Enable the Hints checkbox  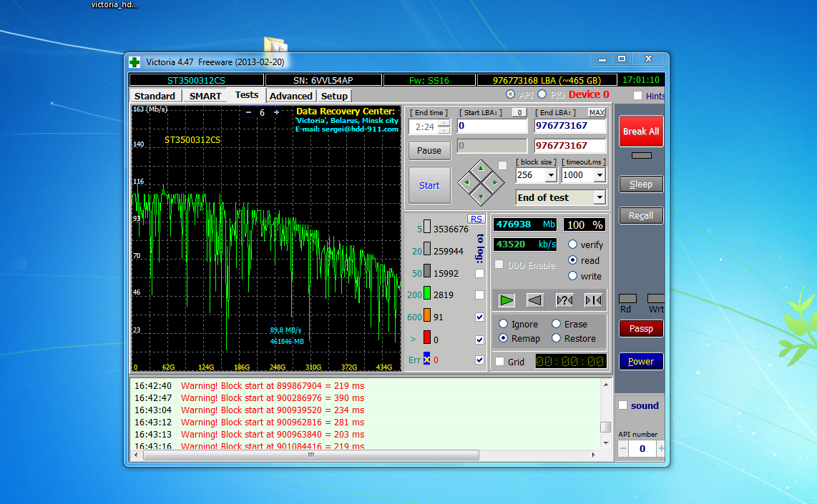(637, 96)
